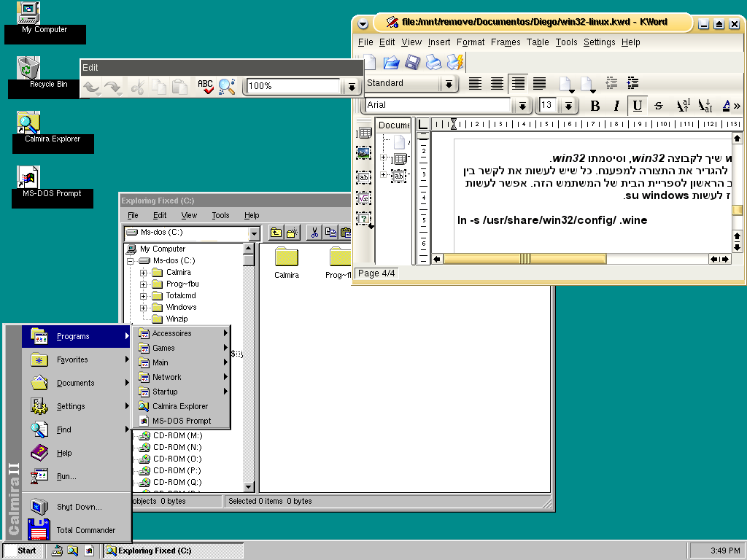Click the Copy icon in Edit toolbar

158,87
